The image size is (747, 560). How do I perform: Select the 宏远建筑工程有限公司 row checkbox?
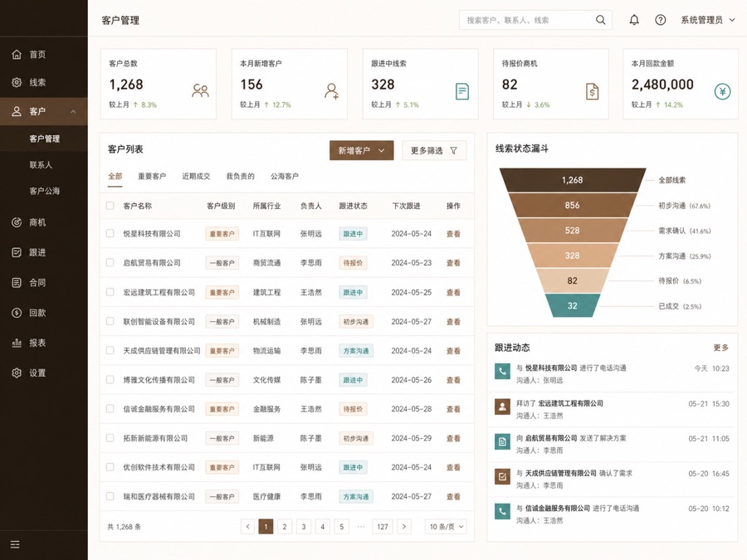point(110,292)
